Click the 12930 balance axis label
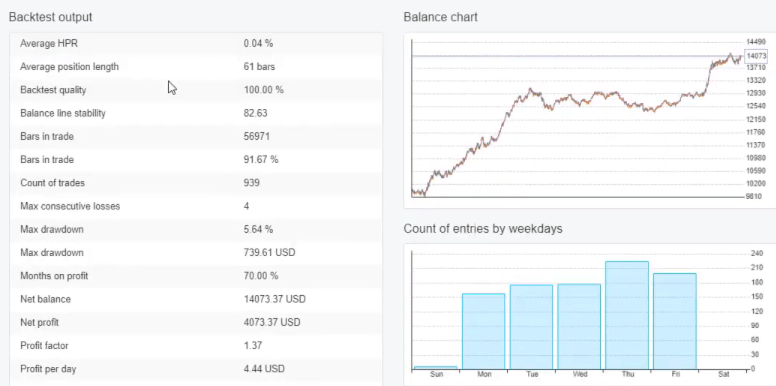776x386 pixels. 755,93
